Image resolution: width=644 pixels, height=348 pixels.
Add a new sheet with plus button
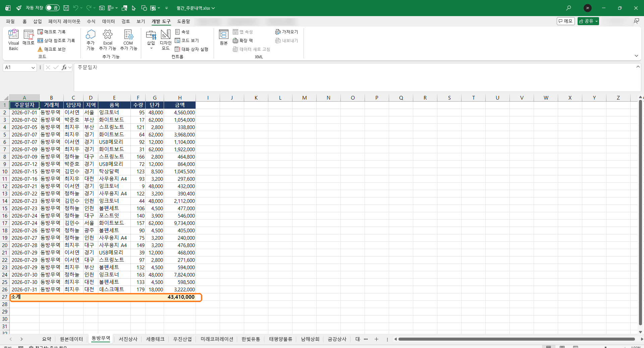[376, 339]
